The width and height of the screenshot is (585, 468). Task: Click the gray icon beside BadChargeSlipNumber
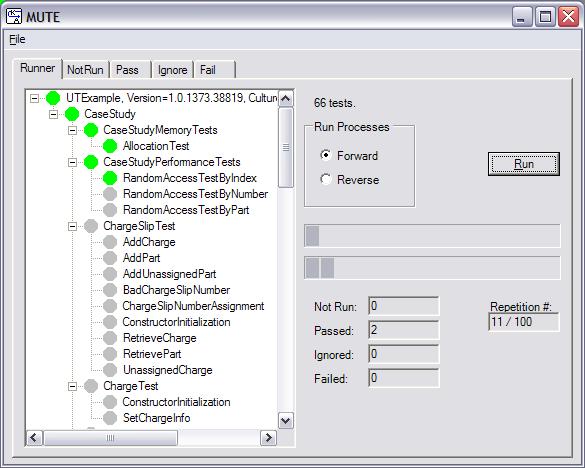[x=110, y=290]
